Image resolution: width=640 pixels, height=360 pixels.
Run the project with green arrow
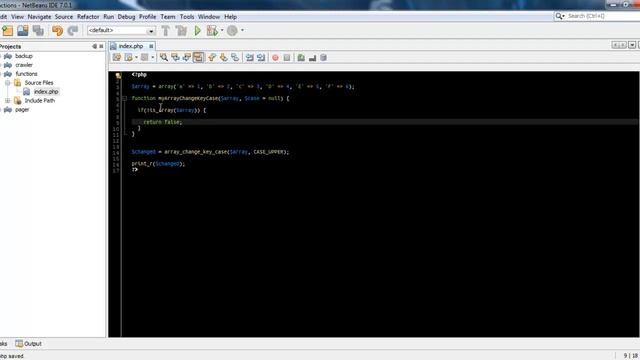(x=198, y=31)
